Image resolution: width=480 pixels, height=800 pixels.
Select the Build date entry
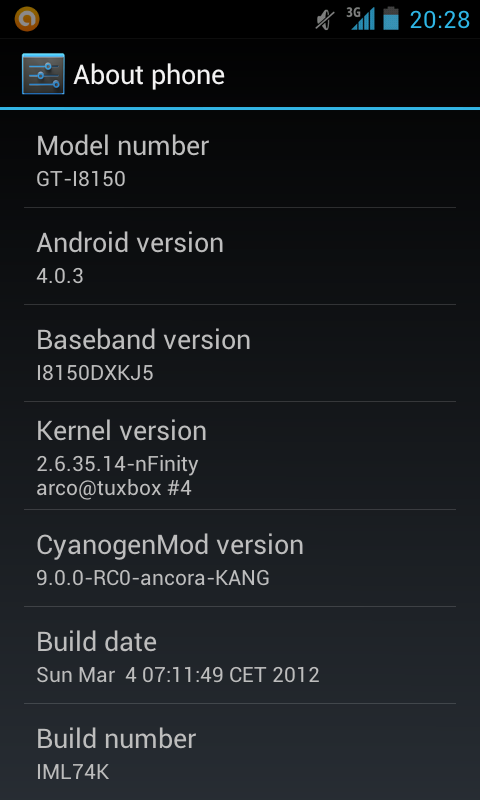click(x=240, y=655)
